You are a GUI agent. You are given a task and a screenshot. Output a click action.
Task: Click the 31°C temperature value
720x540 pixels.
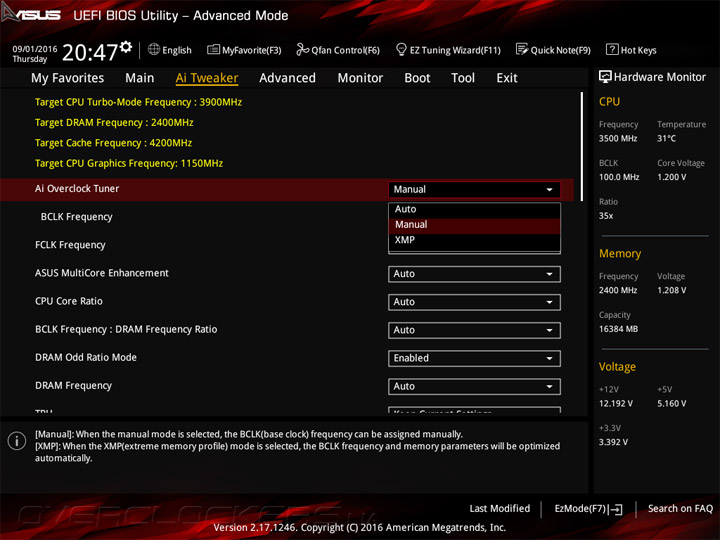pos(666,138)
